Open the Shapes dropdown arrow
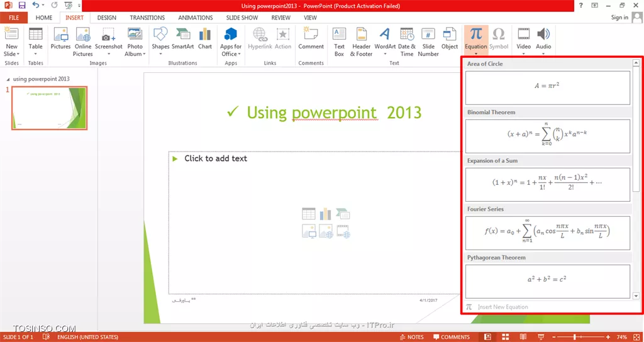 (160, 54)
